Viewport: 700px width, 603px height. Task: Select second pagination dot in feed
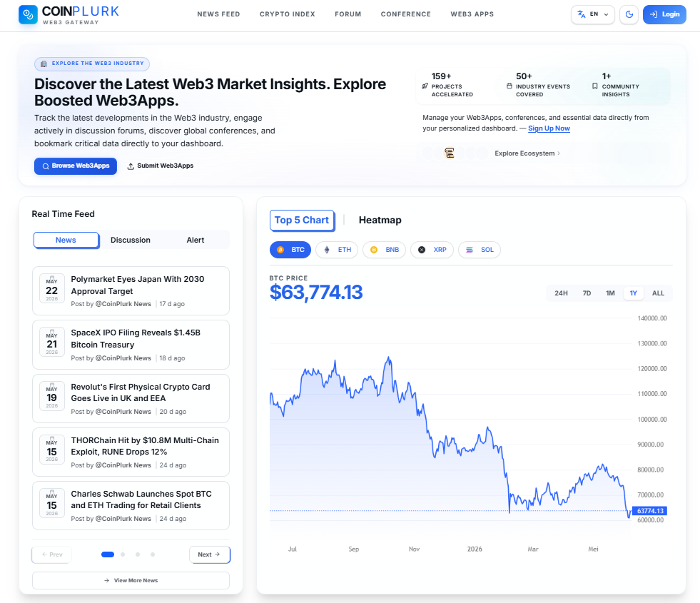click(123, 554)
